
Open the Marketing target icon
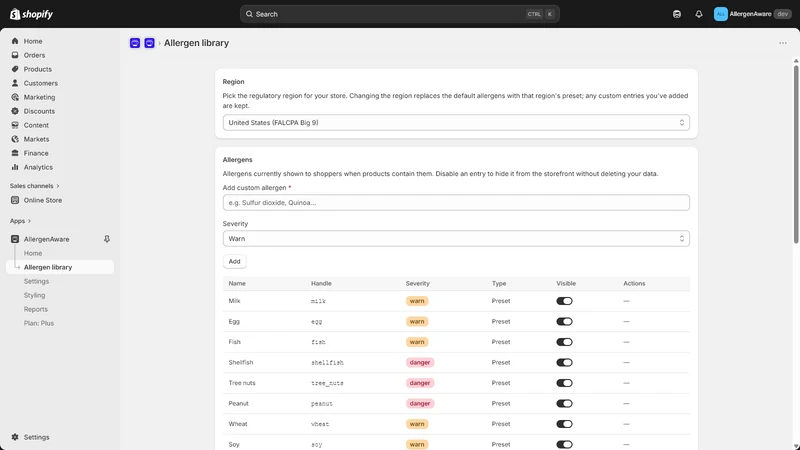click(15, 97)
